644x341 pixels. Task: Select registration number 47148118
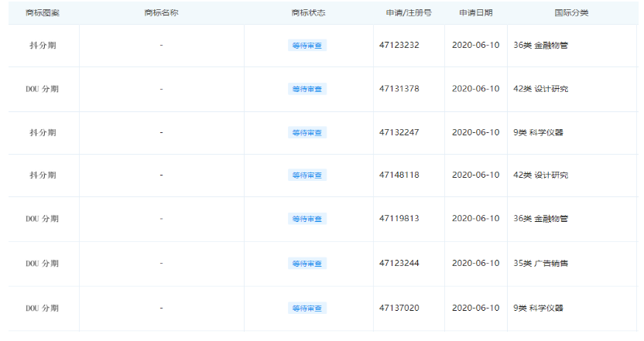(x=399, y=175)
